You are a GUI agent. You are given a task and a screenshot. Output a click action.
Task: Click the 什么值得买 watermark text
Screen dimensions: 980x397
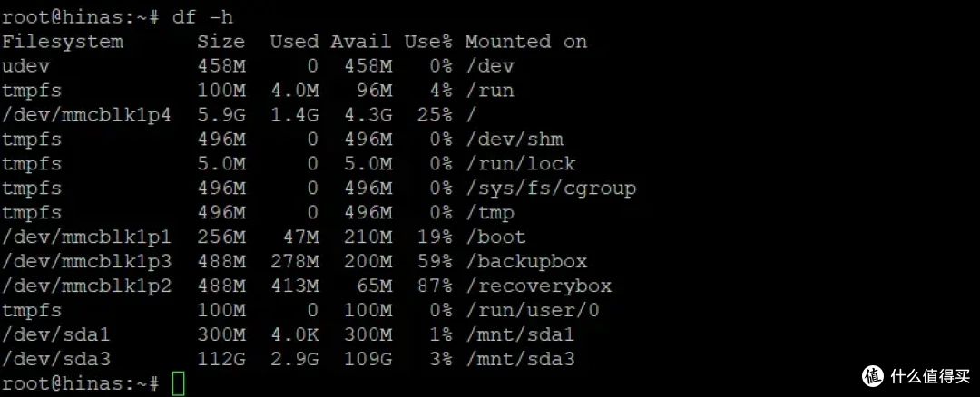[931, 375]
